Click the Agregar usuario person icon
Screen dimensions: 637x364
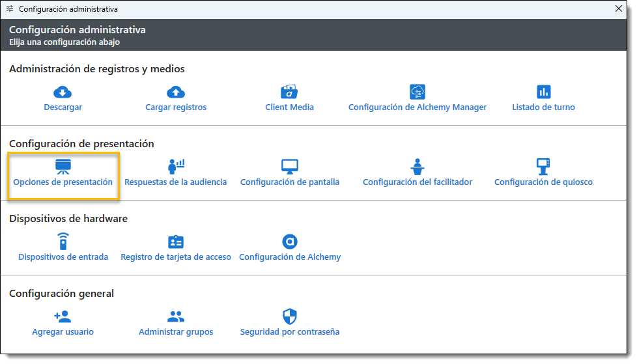(63, 316)
